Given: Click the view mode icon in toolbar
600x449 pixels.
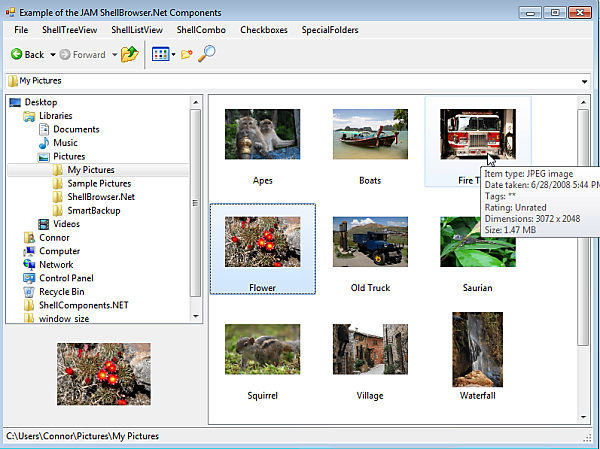Looking at the screenshot, I should [161, 54].
